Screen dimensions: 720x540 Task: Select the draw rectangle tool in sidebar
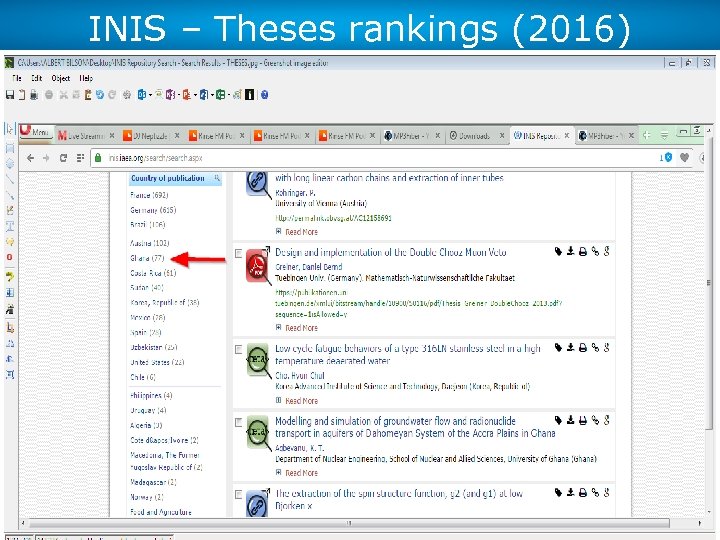(10, 148)
